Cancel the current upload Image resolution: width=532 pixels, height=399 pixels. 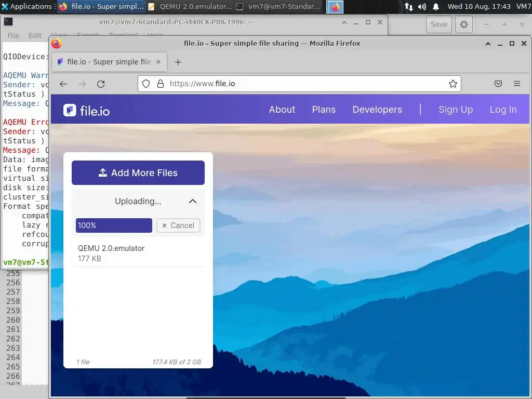pos(178,225)
